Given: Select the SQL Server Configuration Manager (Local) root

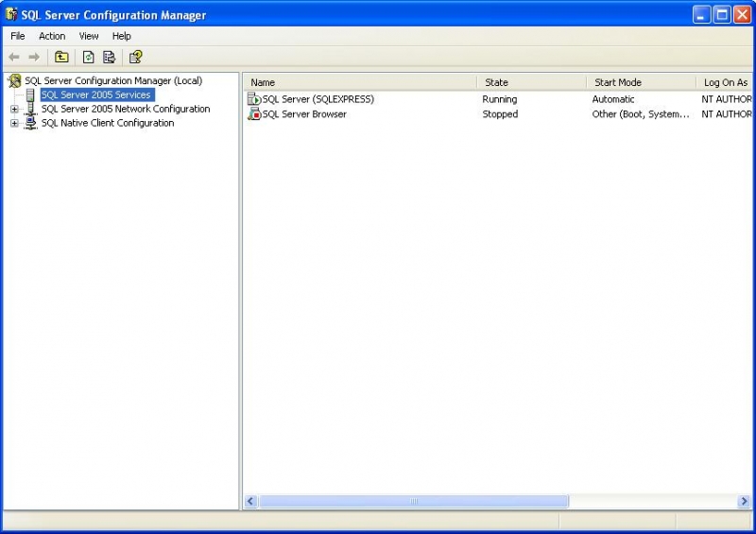Looking at the screenshot, I should (112, 81).
